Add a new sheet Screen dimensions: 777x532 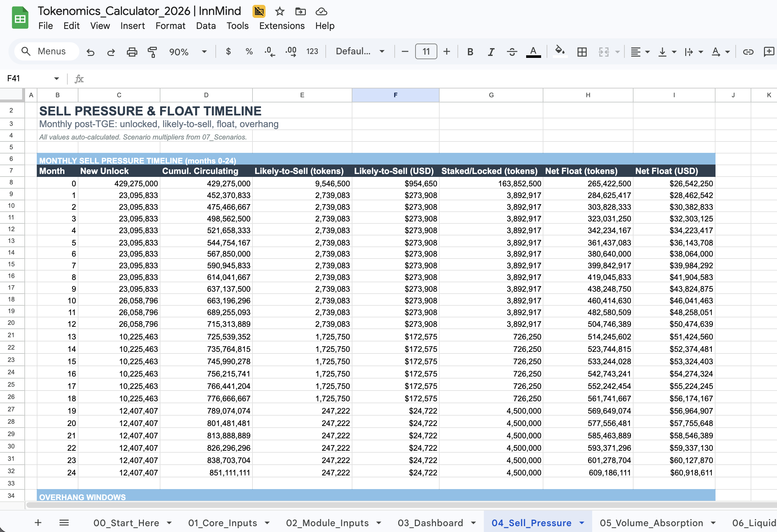point(38,523)
